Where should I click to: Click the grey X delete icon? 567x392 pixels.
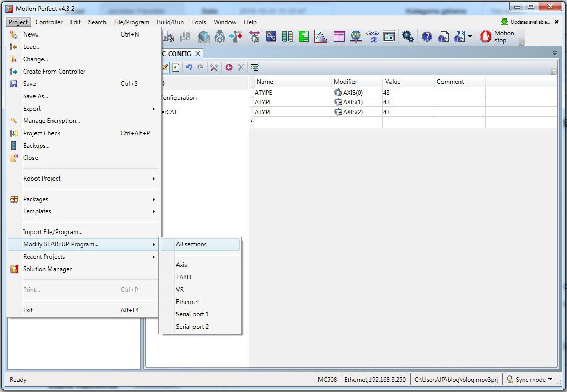[241, 67]
